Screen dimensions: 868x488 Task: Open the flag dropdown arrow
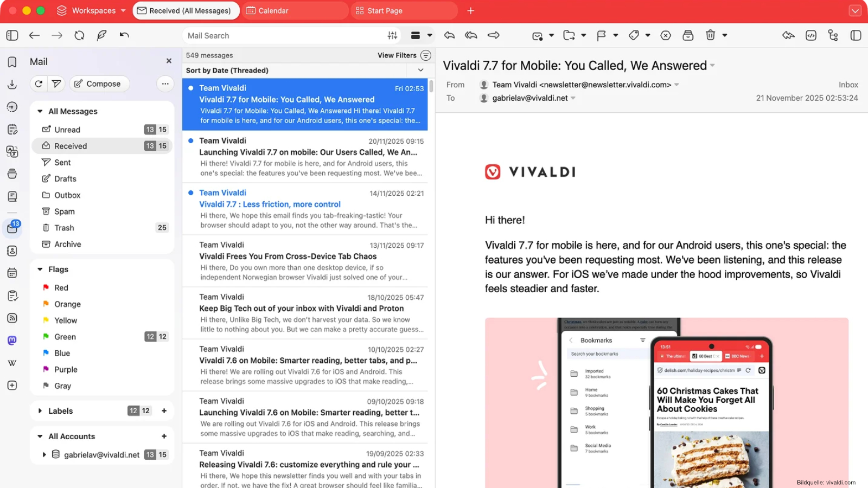pos(616,35)
